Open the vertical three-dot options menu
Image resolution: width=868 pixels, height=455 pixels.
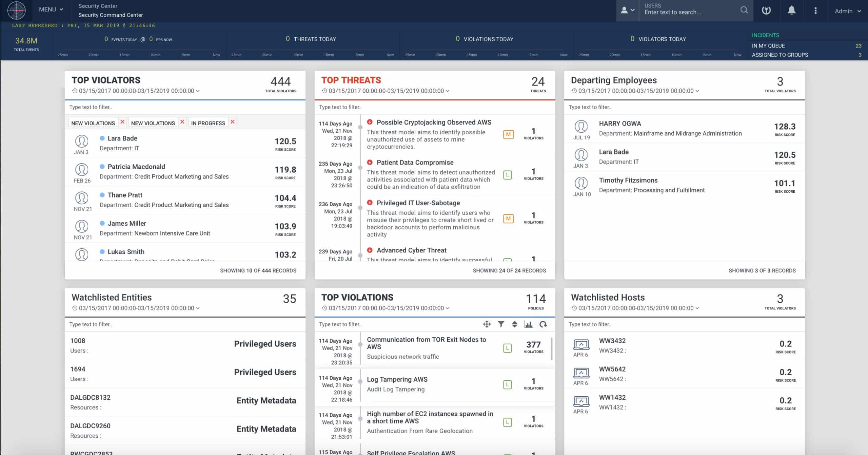815,11
